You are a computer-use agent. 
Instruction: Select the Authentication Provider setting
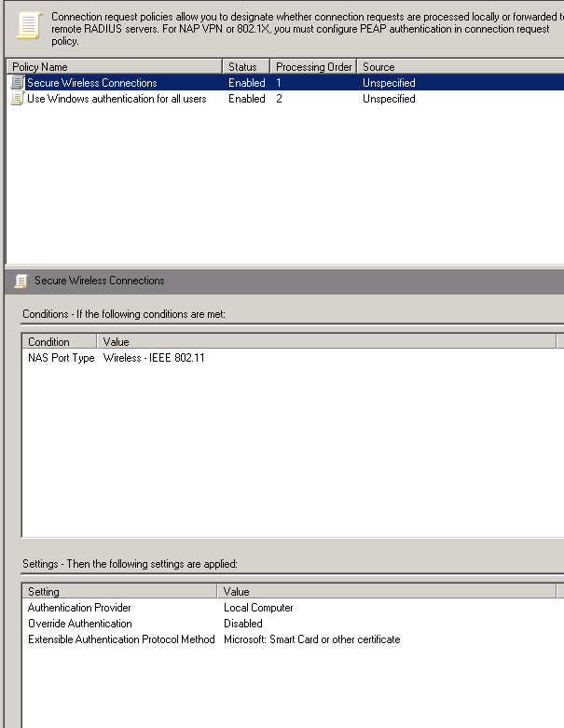(x=79, y=607)
